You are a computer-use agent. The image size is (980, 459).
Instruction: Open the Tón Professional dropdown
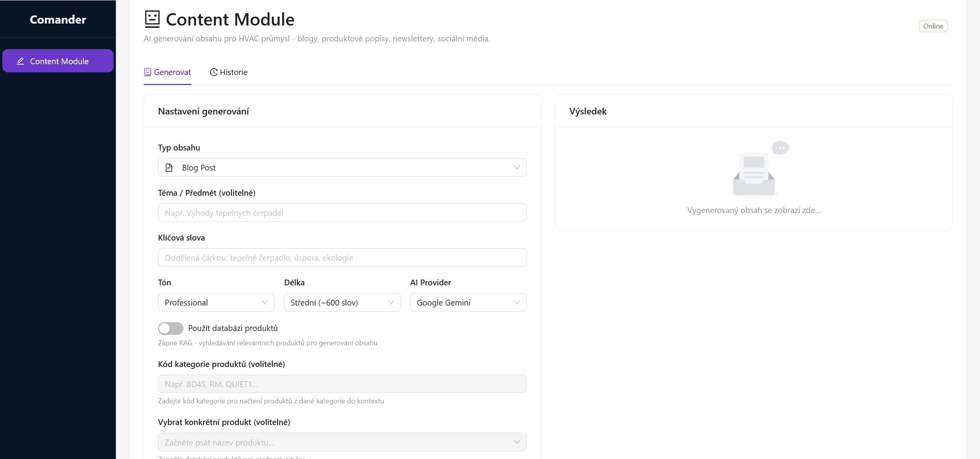(x=216, y=302)
